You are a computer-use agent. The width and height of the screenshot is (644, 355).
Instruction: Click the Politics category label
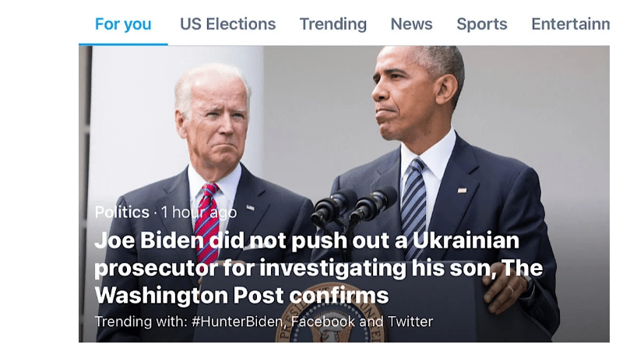[x=121, y=212]
